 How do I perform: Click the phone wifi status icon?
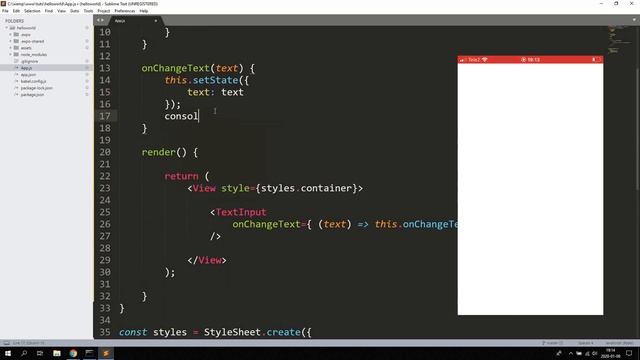[x=485, y=60]
